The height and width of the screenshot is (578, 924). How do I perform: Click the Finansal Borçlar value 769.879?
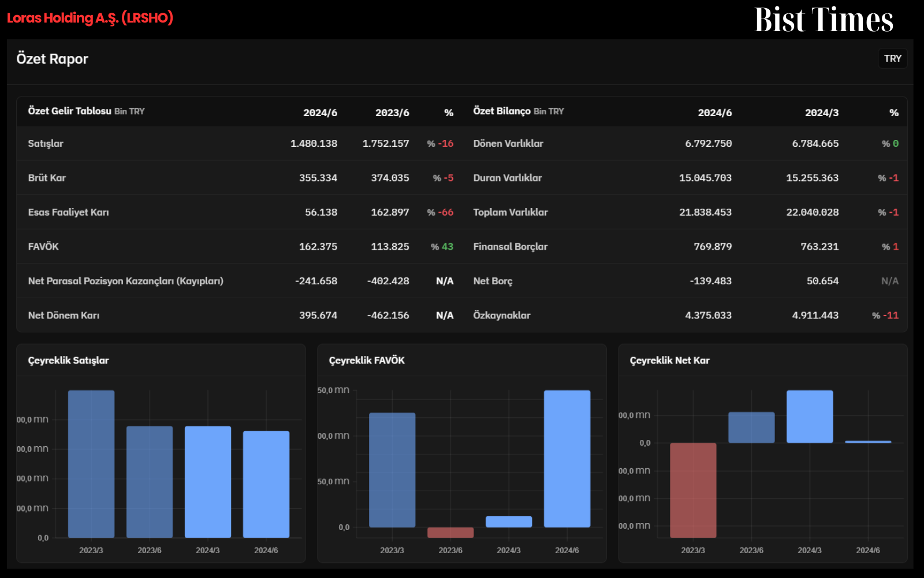pos(713,246)
